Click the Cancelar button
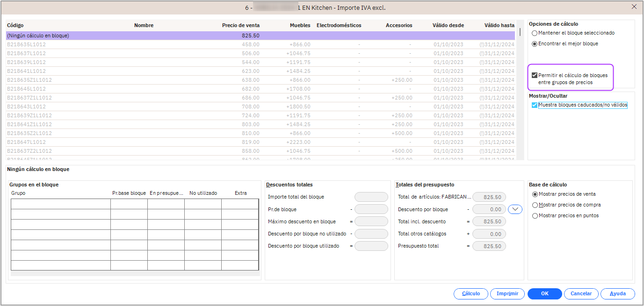Screen dimensions: 644x306 581,294
